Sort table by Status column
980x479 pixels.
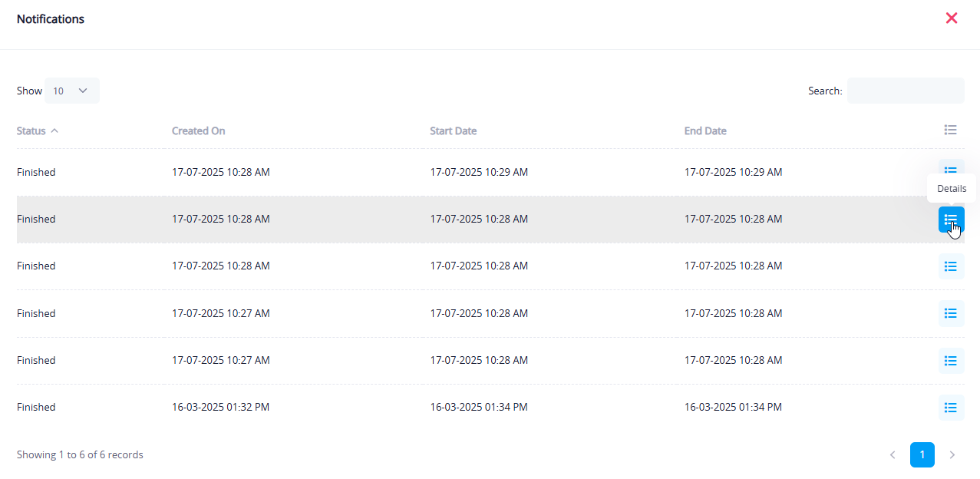click(x=31, y=130)
